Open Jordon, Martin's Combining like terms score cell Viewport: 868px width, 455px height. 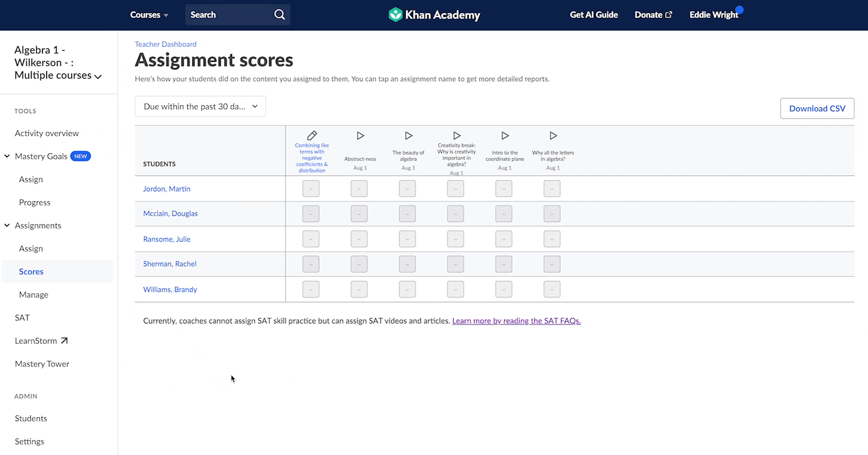point(311,189)
